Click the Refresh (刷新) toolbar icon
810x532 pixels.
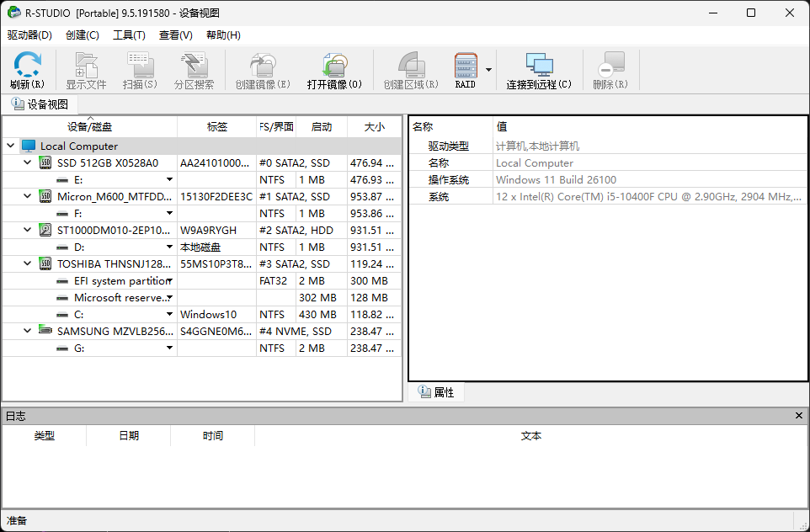28,65
